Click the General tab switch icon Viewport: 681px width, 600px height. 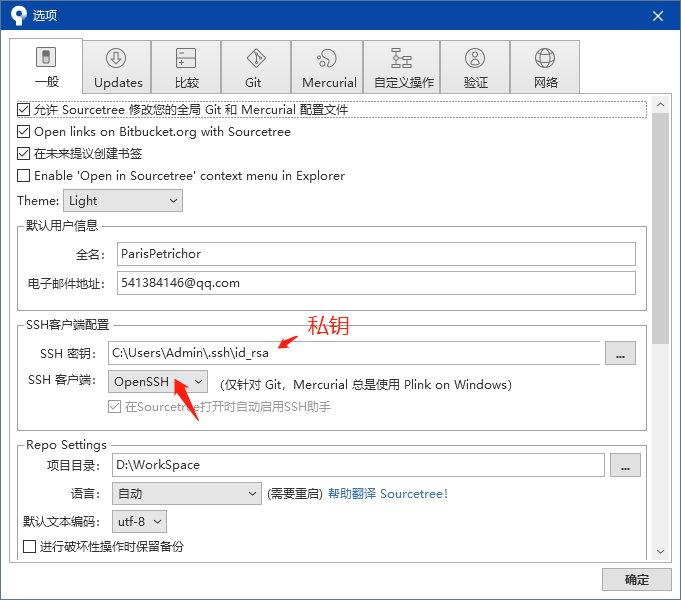tap(46, 57)
